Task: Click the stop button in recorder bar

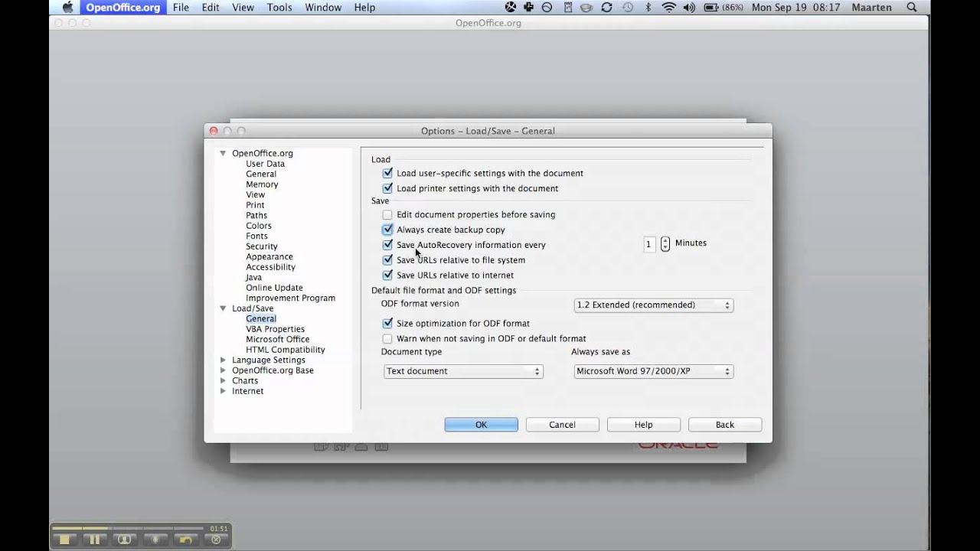Action: pos(65,540)
